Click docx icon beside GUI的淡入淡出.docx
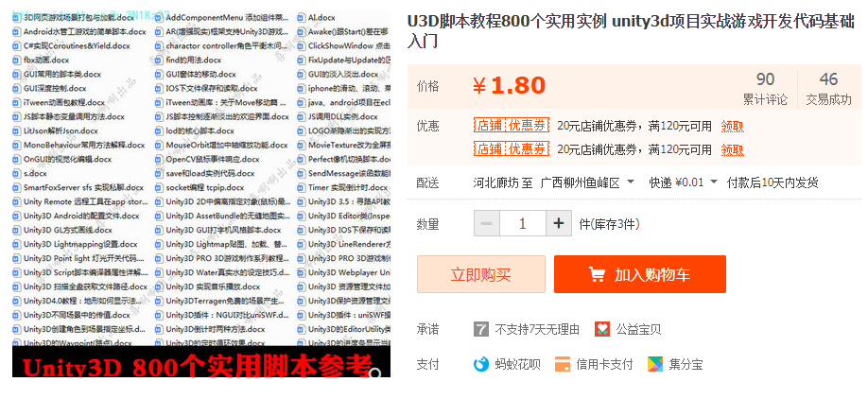Viewport: 868px width, 399px height. (x=301, y=74)
